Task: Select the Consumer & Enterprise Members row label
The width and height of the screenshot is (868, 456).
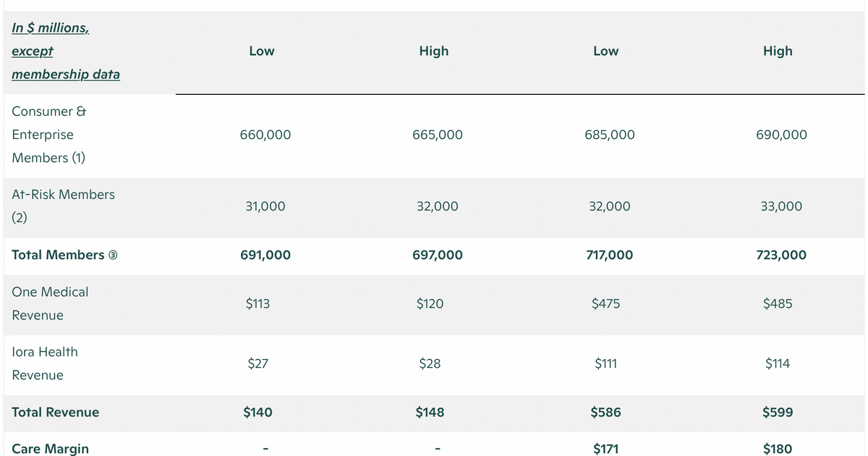Action: pyautogui.click(x=49, y=135)
